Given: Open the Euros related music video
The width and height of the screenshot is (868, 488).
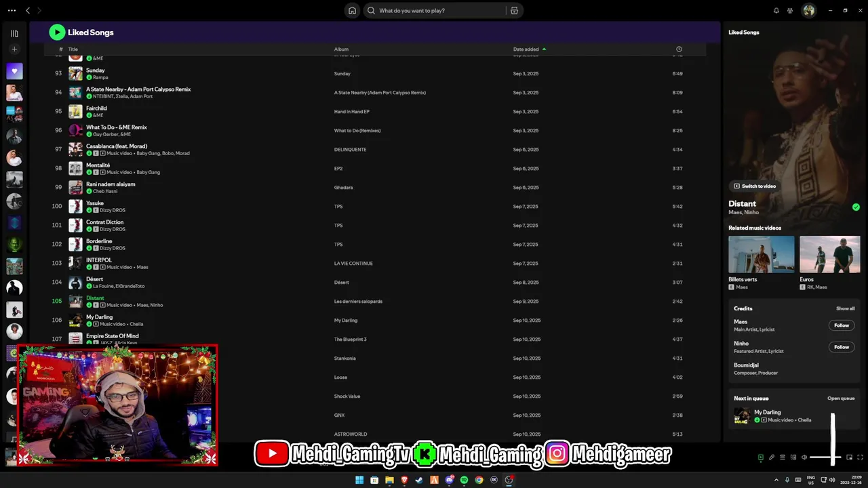Looking at the screenshot, I should (830, 263).
